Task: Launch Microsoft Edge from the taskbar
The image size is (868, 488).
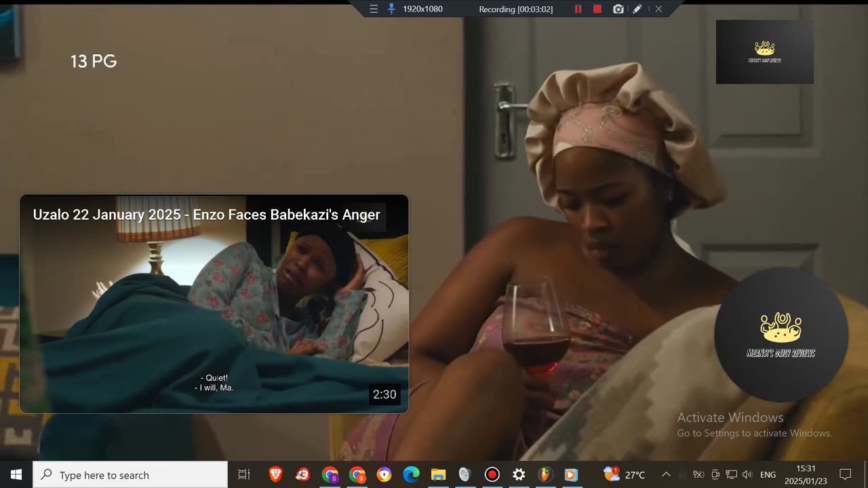Action: pyautogui.click(x=412, y=474)
